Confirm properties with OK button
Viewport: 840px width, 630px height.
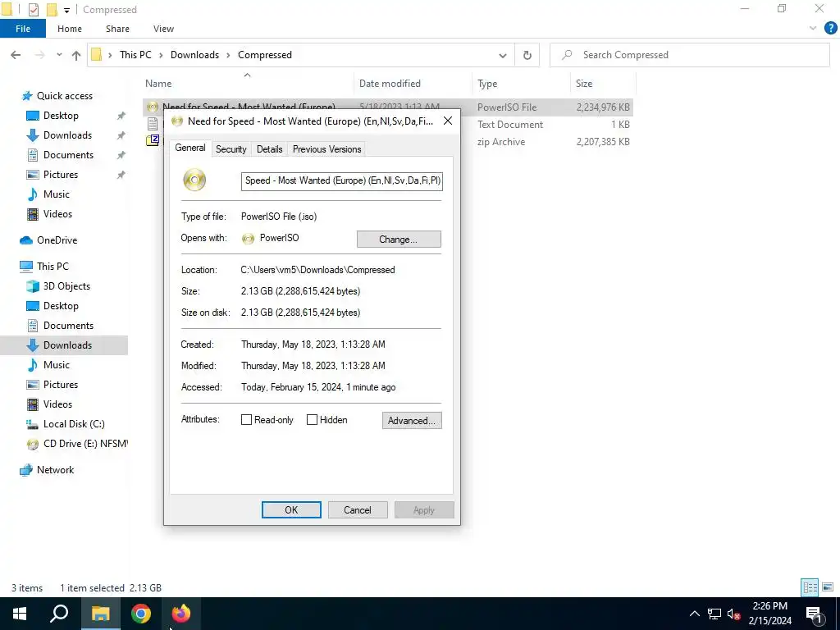[x=291, y=510]
